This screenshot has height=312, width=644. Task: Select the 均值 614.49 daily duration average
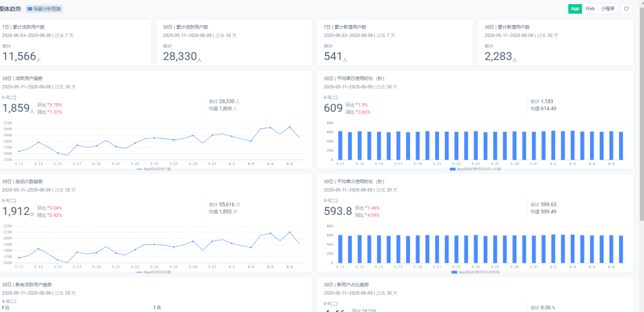(544, 108)
